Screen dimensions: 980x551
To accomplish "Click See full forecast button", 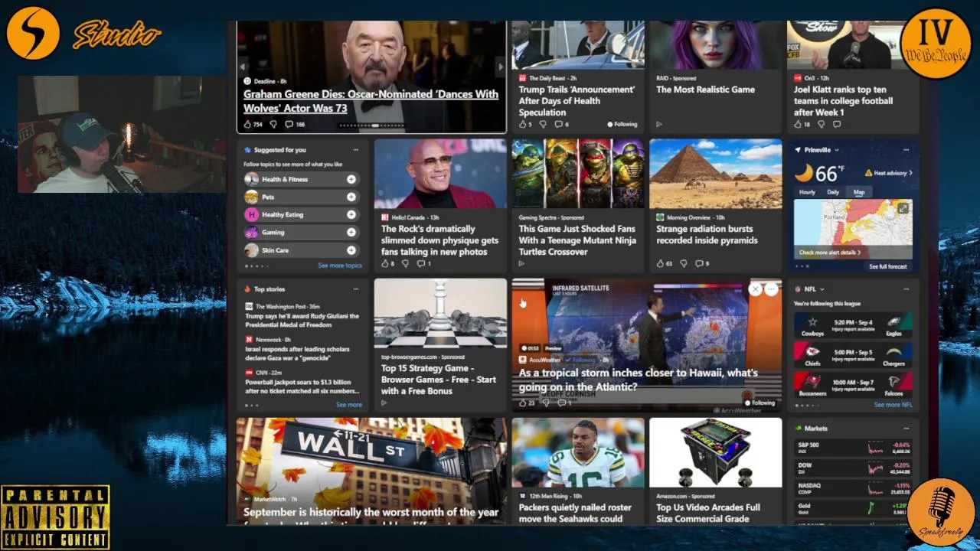I will click(888, 266).
